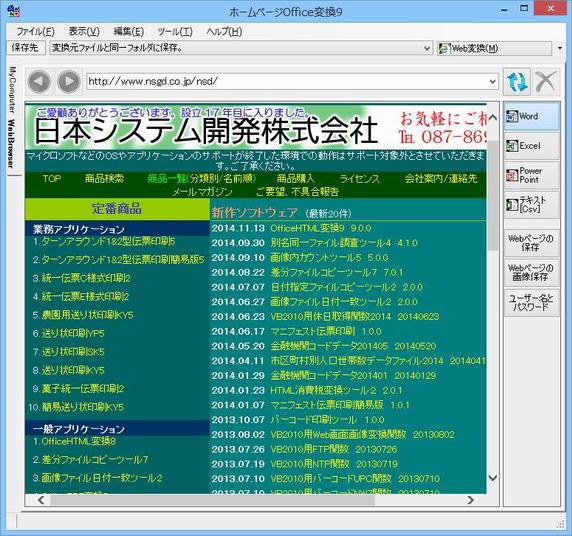Screen dimensions: 572x536
Task: Click the ユーザー名とパスワード button
Action: 532,303
